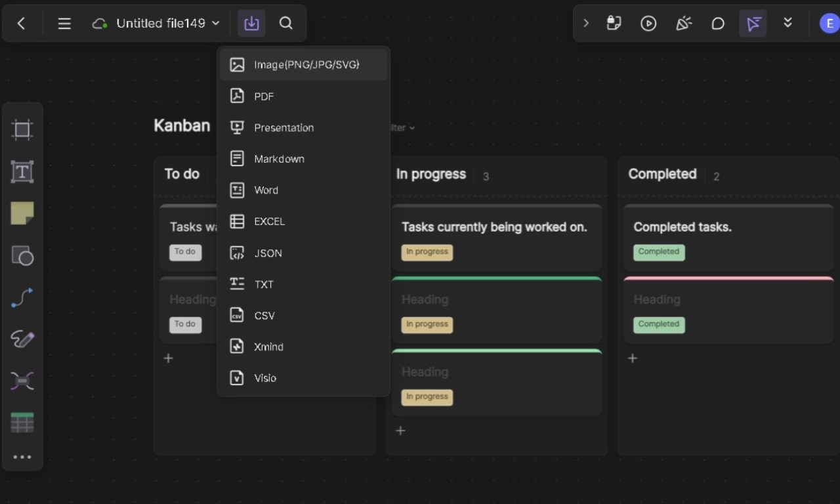The image size is (840, 504).
Task: Open the search magnifier icon
Action: tap(286, 24)
